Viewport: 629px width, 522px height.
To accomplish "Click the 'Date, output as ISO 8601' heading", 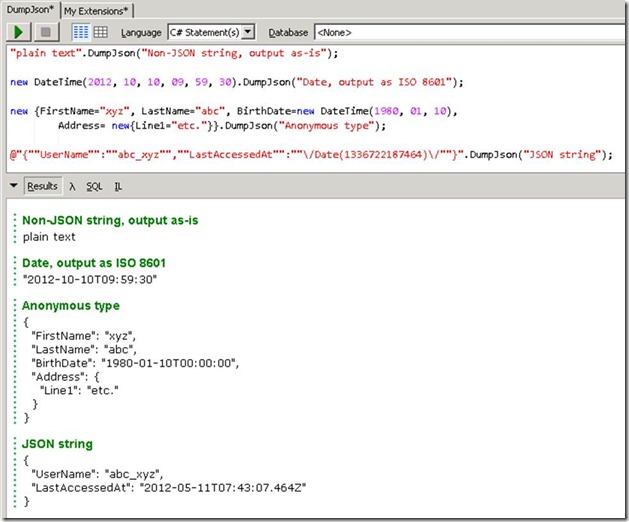I will 94,263.
